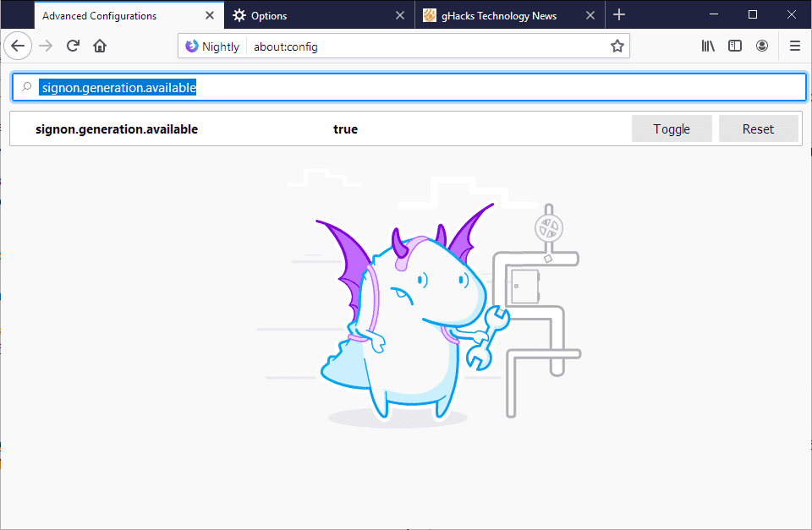Click the forward navigation arrow
Image resolution: width=812 pixels, height=530 pixels.
[46, 46]
